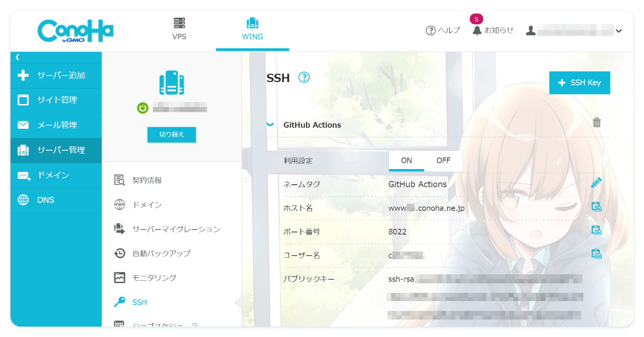This screenshot has width=644, height=337.
Task: Open DNS in sidebar
Action: [56, 200]
